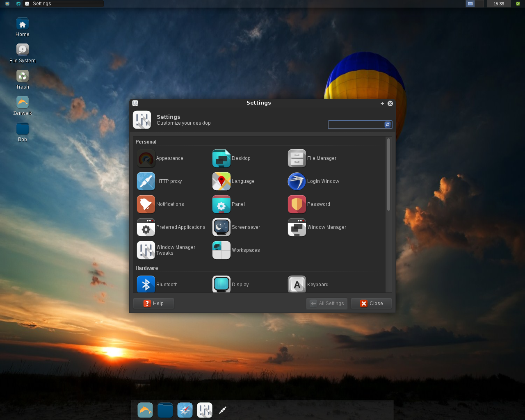Click the Help button
This screenshot has height=420, width=525.
(x=153, y=304)
